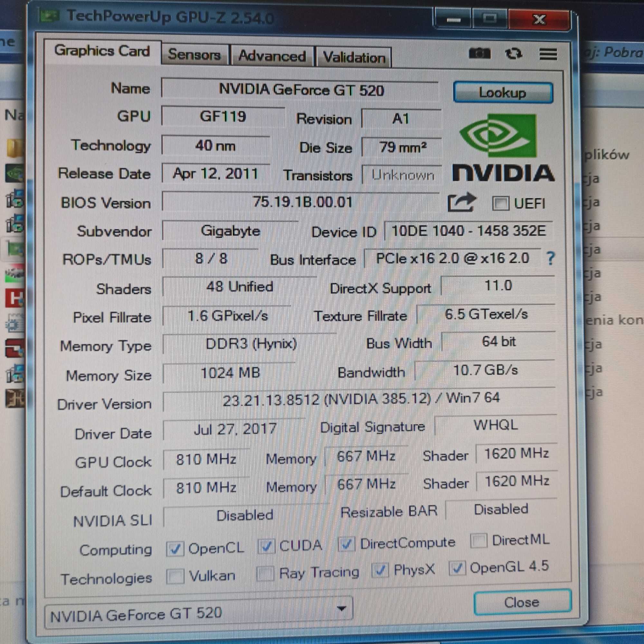Screen dimensions: 644x644
Task: Open the Validation tab
Action: click(x=354, y=57)
